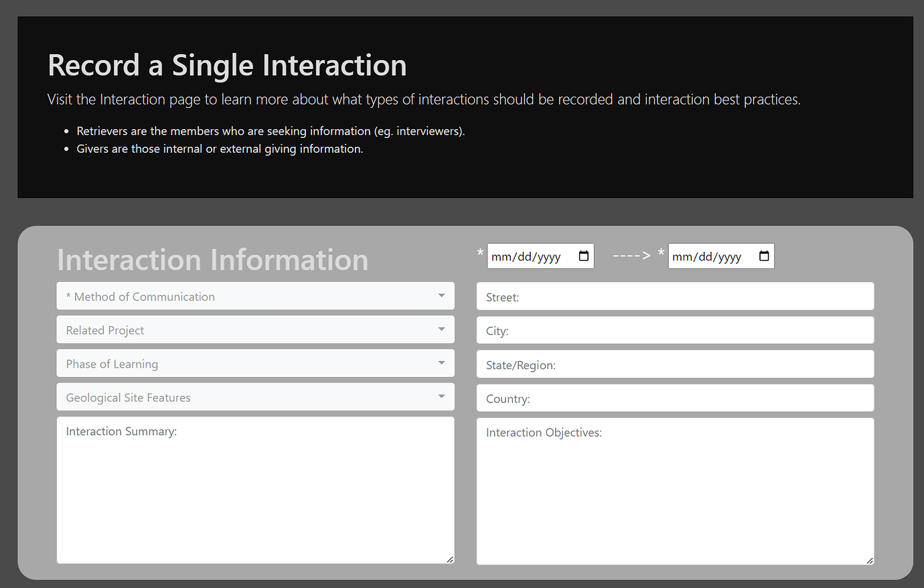Expand the Phase of Learning dropdown
The height and width of the screenshot is (588, 924).
(256, 364)
